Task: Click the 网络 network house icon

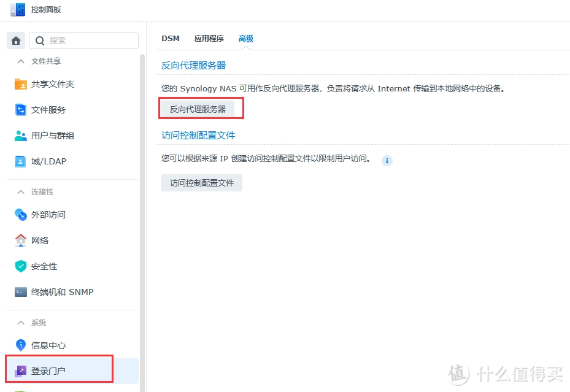Action: point(21,240)
